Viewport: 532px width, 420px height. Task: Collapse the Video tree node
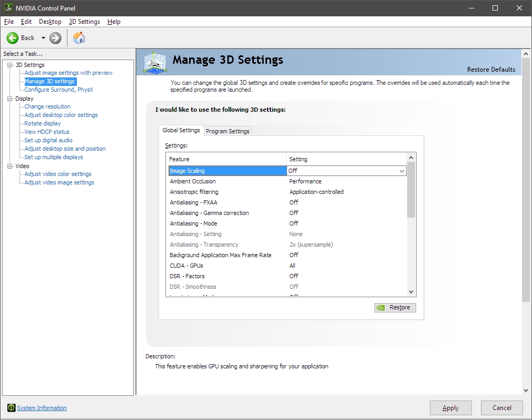(10, 166)
